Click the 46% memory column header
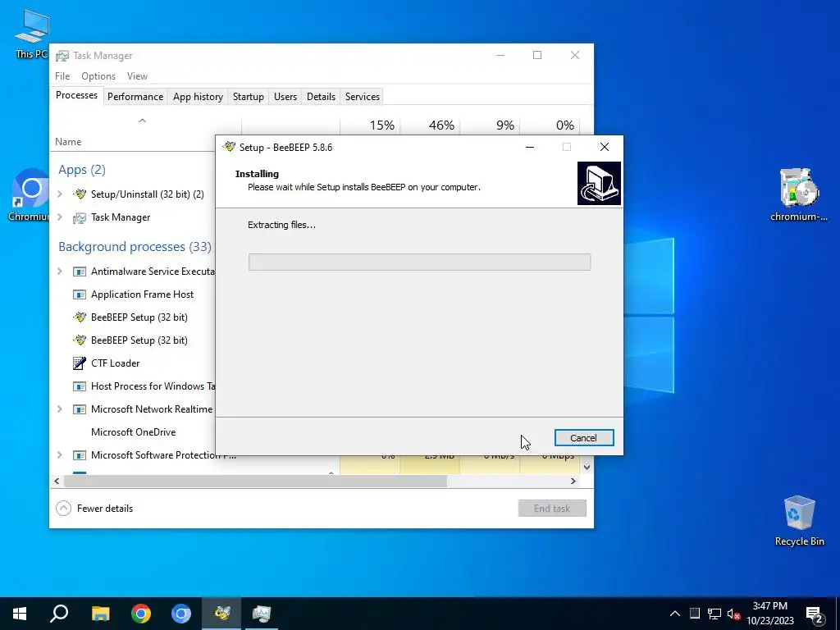Viewport: 840px width, 630px height. click(x=441, y=125)
